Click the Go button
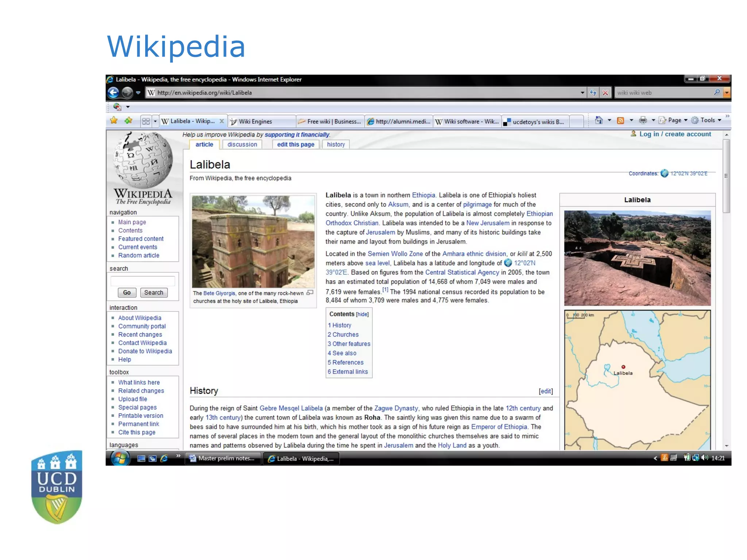 click(127, 292)
